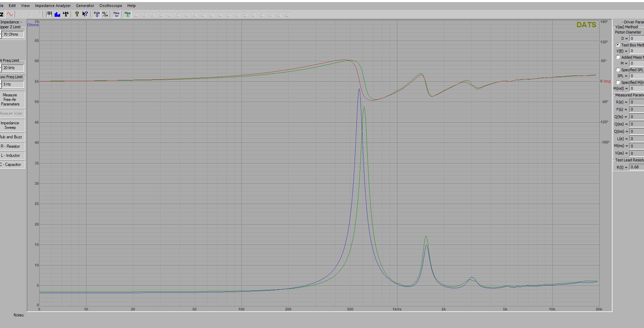The image size is (644, 328).
Task: Click the Mem W working memory icon
Action: [x=116, y=14]
